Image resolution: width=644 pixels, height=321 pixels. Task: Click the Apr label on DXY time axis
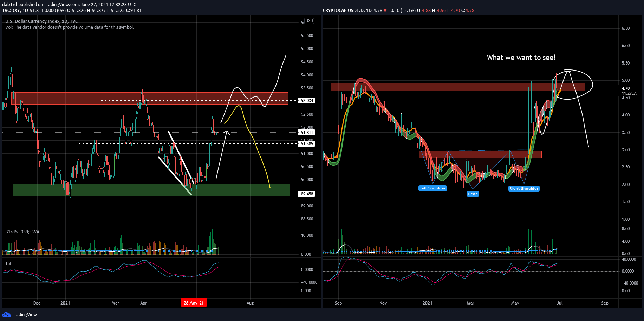[x=143, y=303]
